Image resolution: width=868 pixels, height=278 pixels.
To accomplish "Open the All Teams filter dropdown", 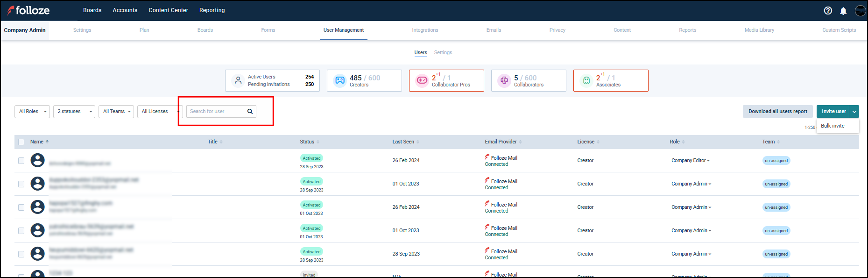I will 116,112.
